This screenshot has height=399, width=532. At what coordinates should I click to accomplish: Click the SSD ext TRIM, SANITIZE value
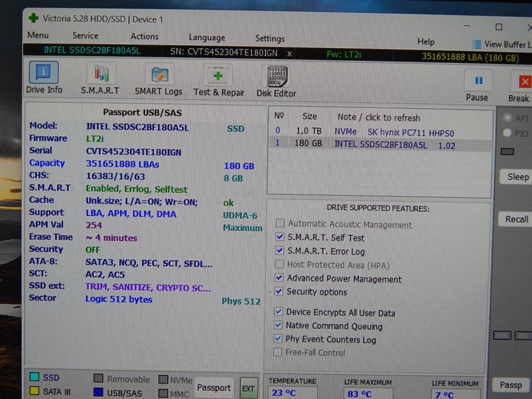point(148,287)
